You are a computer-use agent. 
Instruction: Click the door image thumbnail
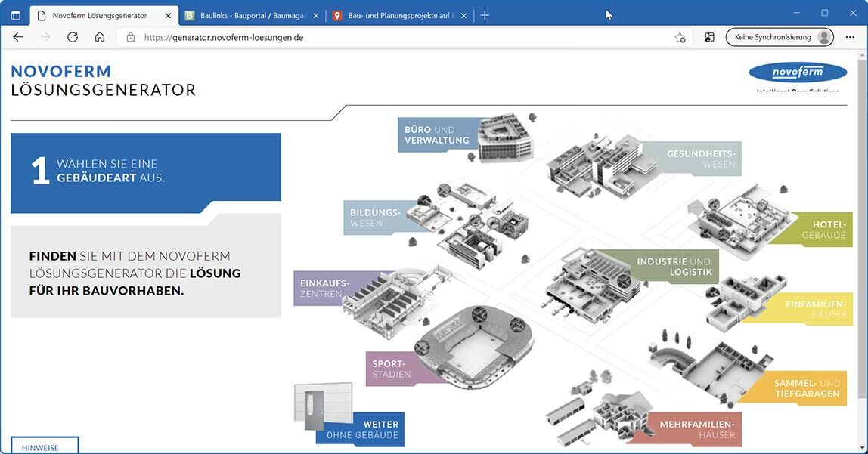(324, 406)
